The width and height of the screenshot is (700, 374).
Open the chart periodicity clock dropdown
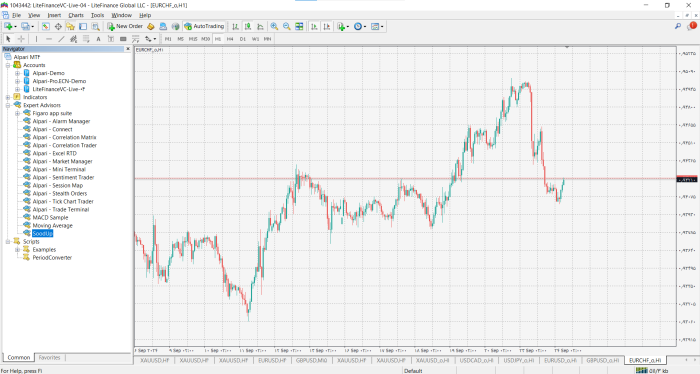point(360,26)
